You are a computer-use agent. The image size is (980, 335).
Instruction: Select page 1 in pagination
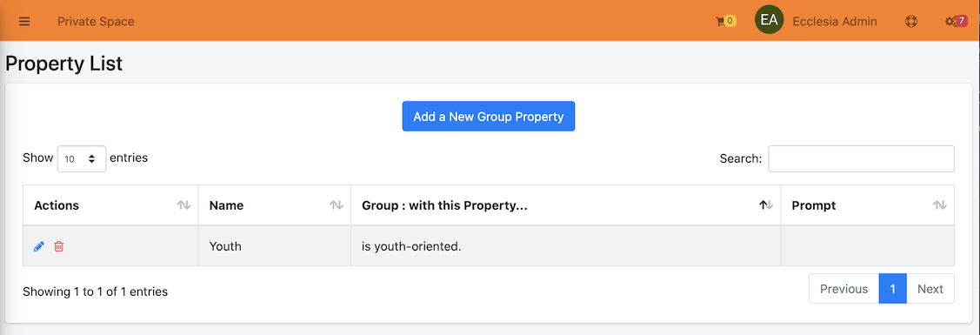point(892,289)
